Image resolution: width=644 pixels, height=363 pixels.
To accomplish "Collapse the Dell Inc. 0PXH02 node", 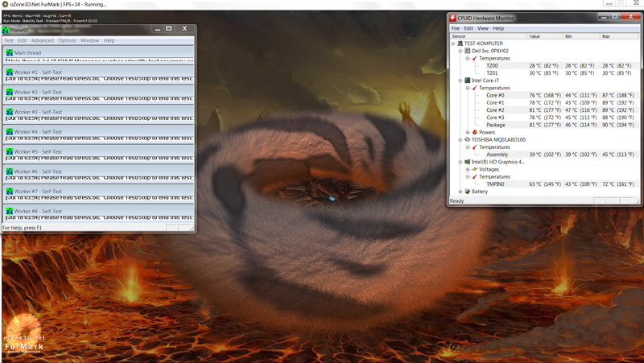I will point(460,51).
